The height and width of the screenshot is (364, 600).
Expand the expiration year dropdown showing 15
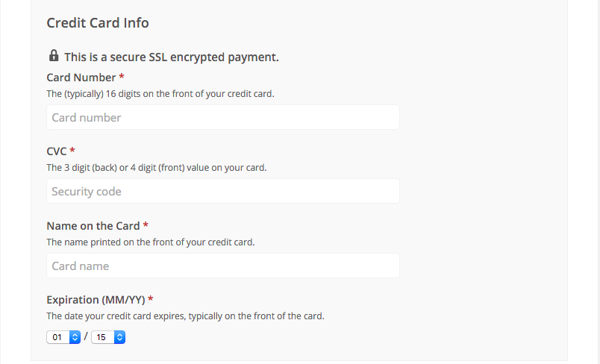tap(108, 337)
